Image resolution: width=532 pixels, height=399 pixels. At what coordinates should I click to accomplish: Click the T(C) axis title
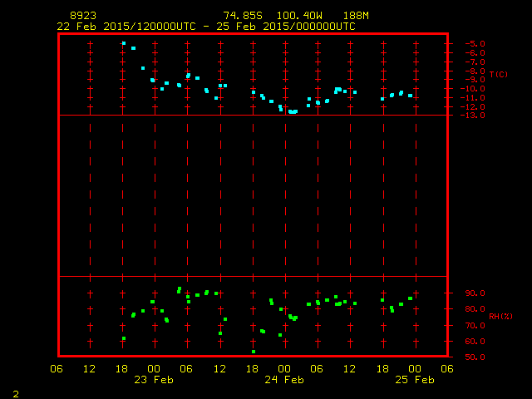(x=499, y=74)
